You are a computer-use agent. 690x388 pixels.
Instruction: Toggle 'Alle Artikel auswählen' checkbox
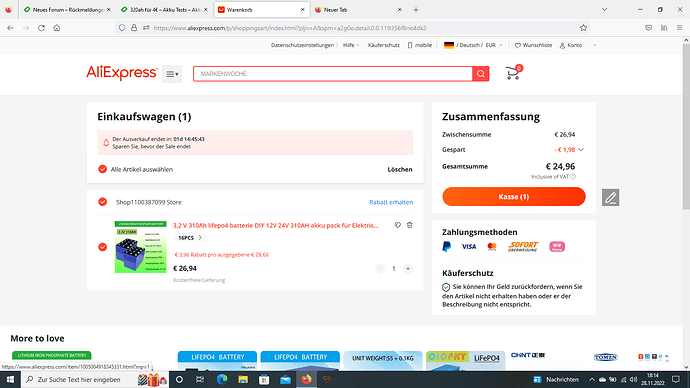click(103, 169)
